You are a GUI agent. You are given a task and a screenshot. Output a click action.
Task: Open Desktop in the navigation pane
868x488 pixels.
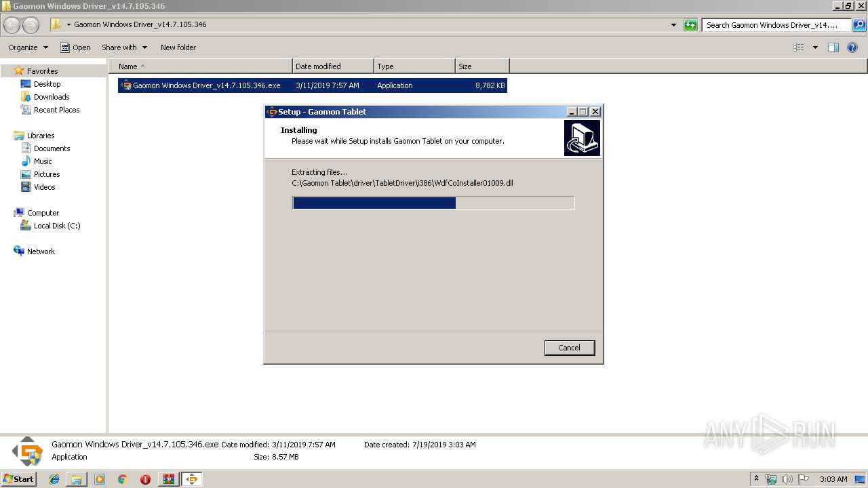coord(47,84)
